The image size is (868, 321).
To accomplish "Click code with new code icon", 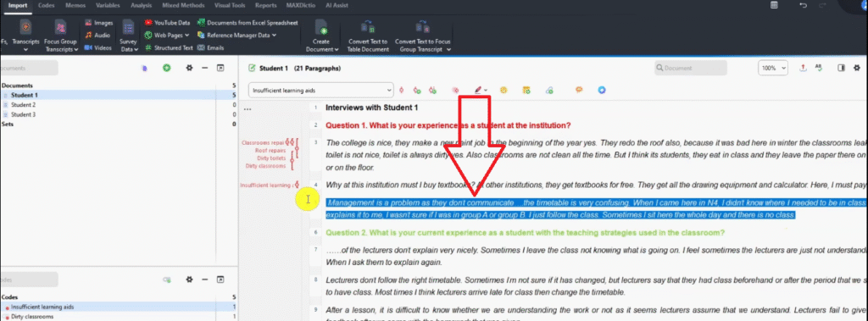I will (x=417, y=90).
